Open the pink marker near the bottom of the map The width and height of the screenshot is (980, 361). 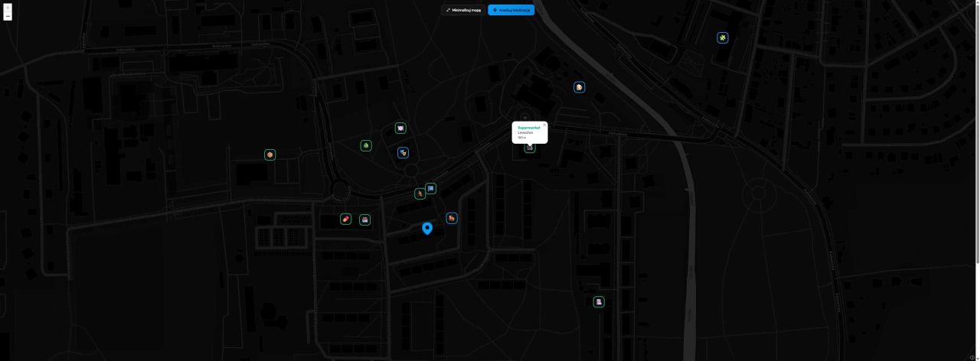[x=599, y=302]
